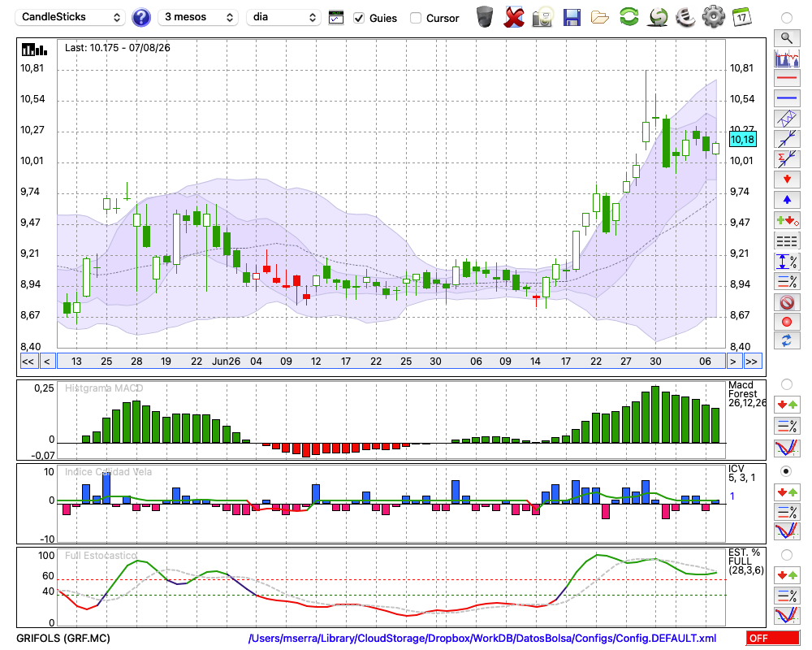Open the settings gear icon
The width and height of the screenshot is (812, 650).
point(713,17)
